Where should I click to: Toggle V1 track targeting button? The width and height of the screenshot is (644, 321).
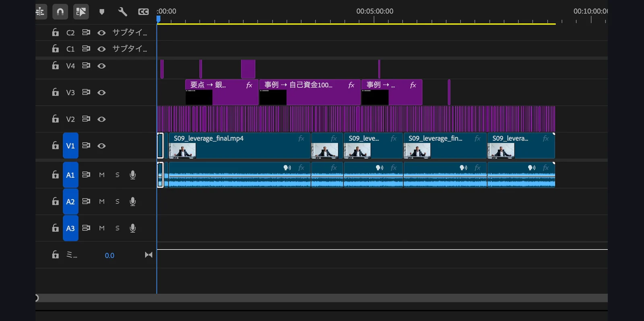tap(70, 146)
